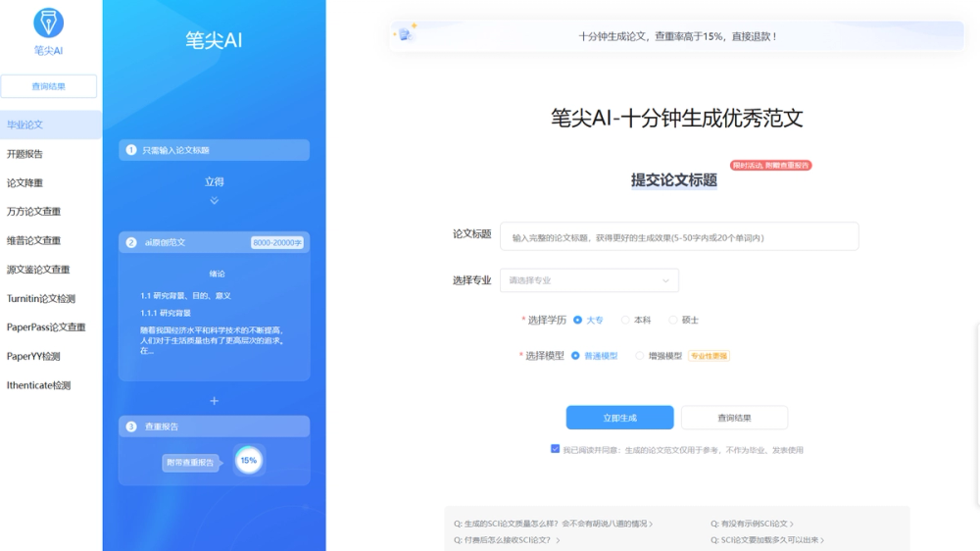Click the blue 立即生成 button
The height and width of the screenshot is (551, 980).
(x=620, y=418)
